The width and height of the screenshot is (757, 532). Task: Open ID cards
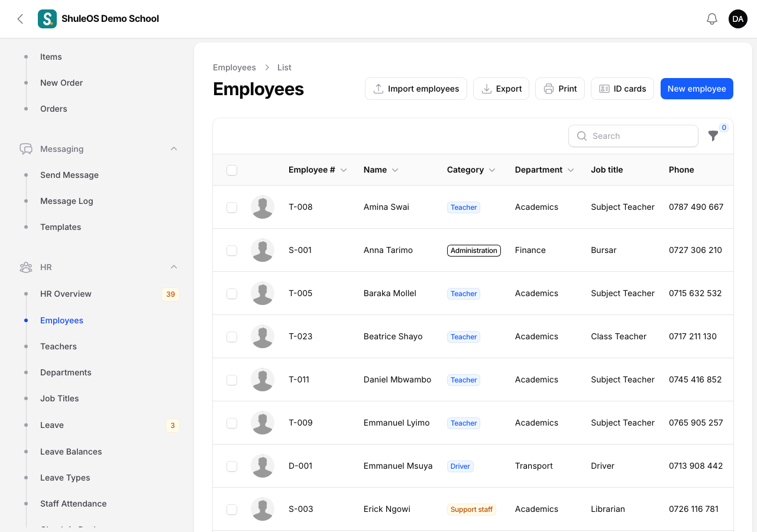pos(622,89)
